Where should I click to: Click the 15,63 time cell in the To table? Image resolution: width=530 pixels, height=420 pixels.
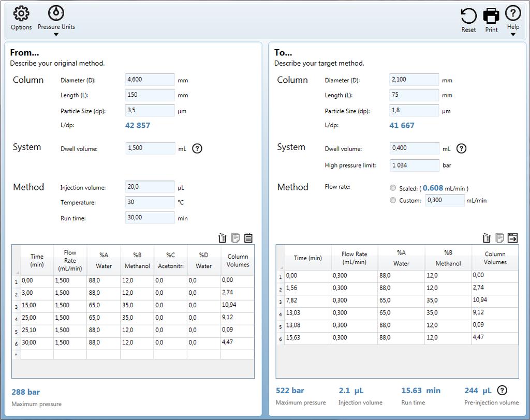[308, 338]
